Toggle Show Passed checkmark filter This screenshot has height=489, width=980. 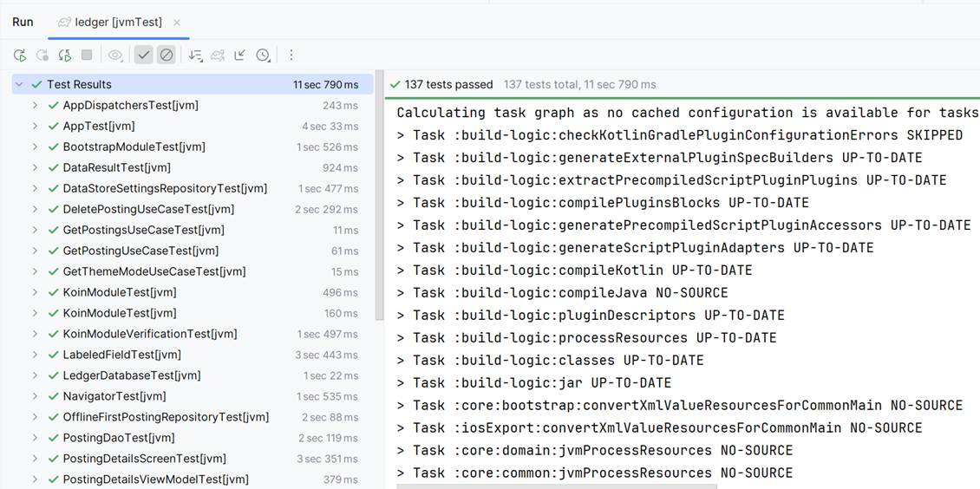tap(144, 55)
